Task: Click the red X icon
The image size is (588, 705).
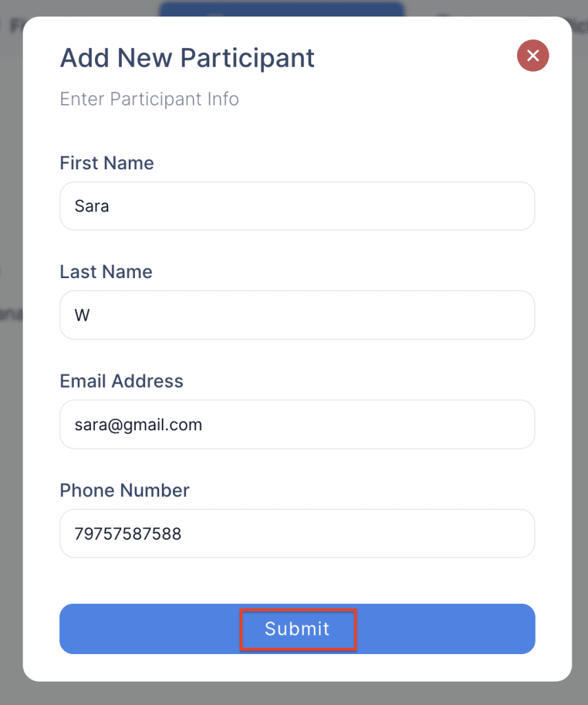Action: [533, 56]
